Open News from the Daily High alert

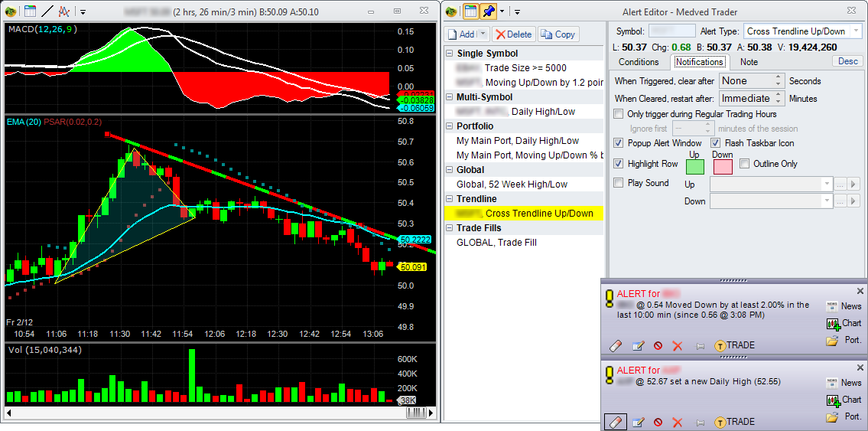[844, 382]
